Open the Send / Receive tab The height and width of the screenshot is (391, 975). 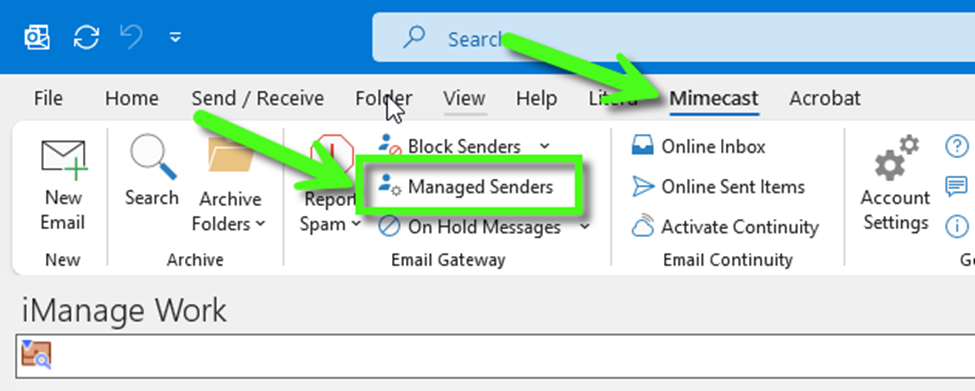click(x=257, y=98)
